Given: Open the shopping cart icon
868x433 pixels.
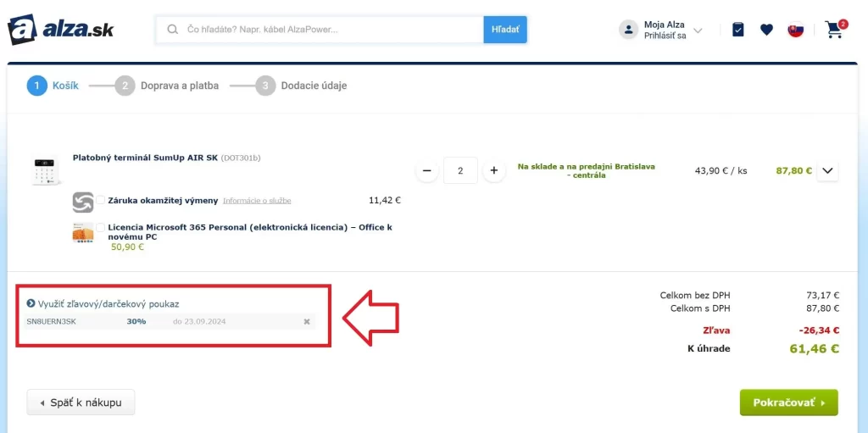Looking at the screenshot, I should [x=835, y=29].
